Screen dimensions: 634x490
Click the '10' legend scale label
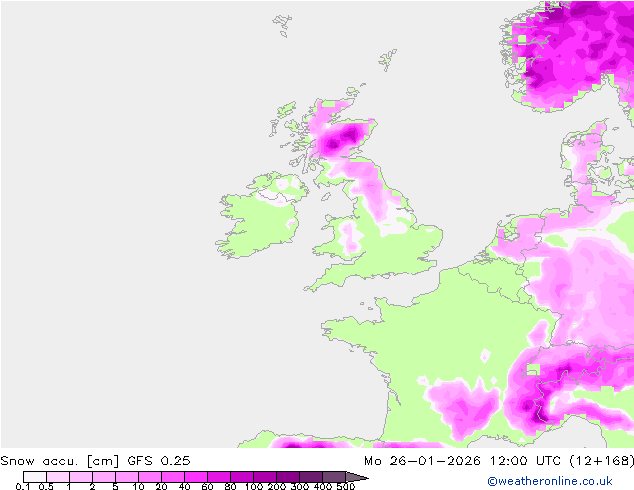[x=138, y=486]
